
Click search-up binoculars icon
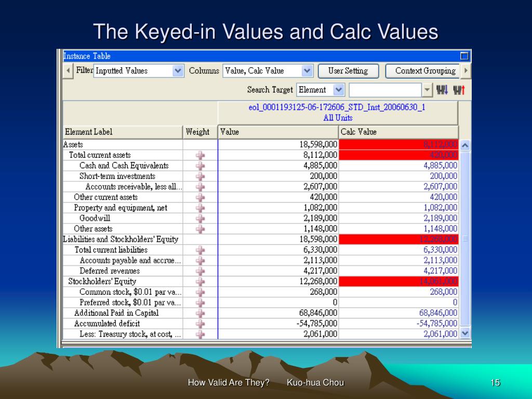(x=459, y=90)
